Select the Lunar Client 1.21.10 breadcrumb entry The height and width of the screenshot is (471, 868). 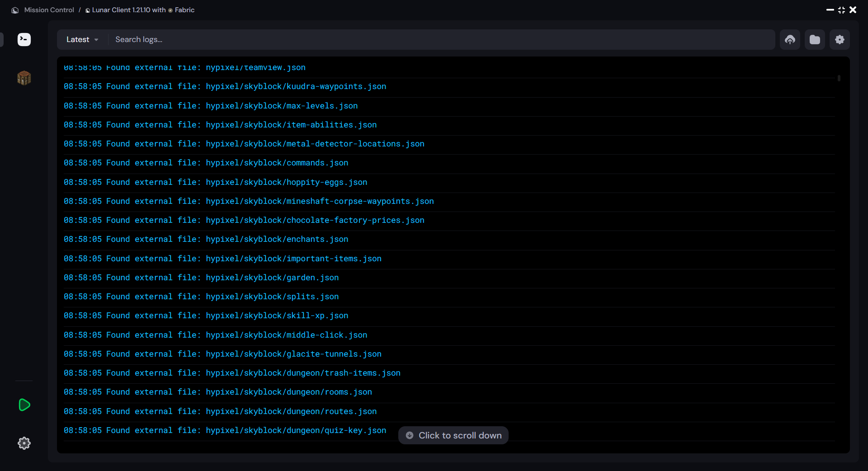click(130, 9)
